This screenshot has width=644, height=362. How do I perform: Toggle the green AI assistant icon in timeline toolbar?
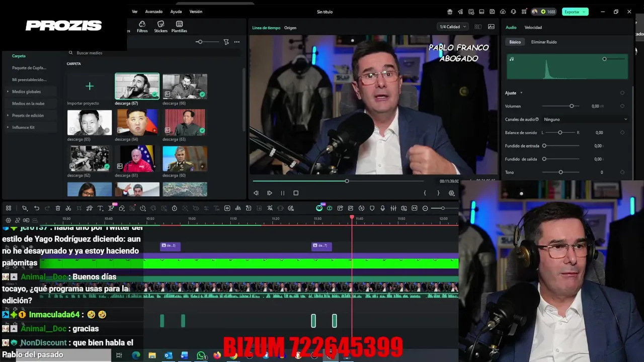pos(319,208)
